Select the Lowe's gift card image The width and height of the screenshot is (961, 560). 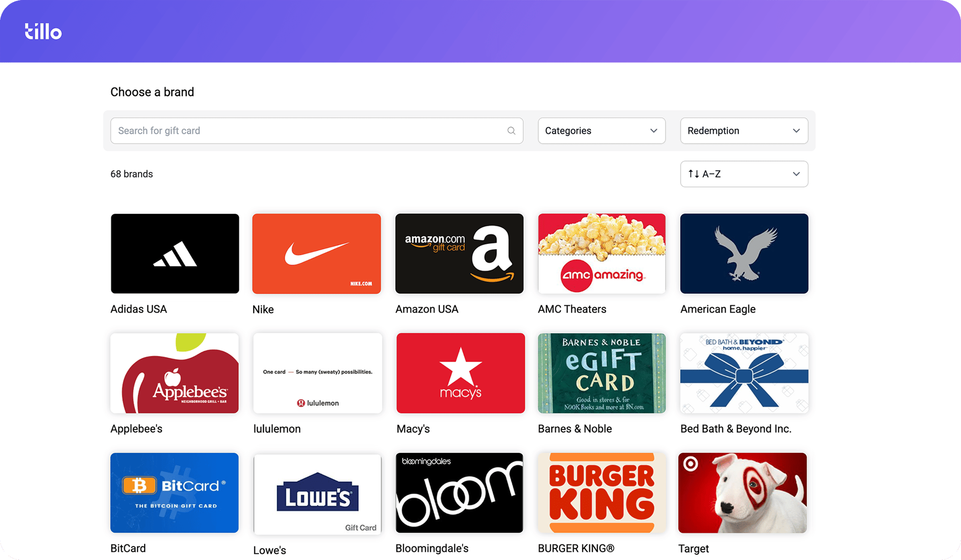click(x=317, y=494)
